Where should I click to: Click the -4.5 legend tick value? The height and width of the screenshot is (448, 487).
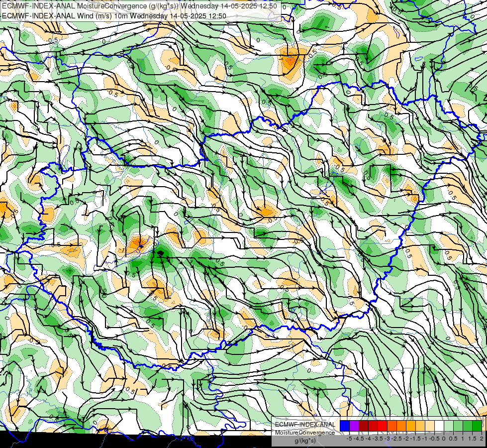tap(359, 439)
